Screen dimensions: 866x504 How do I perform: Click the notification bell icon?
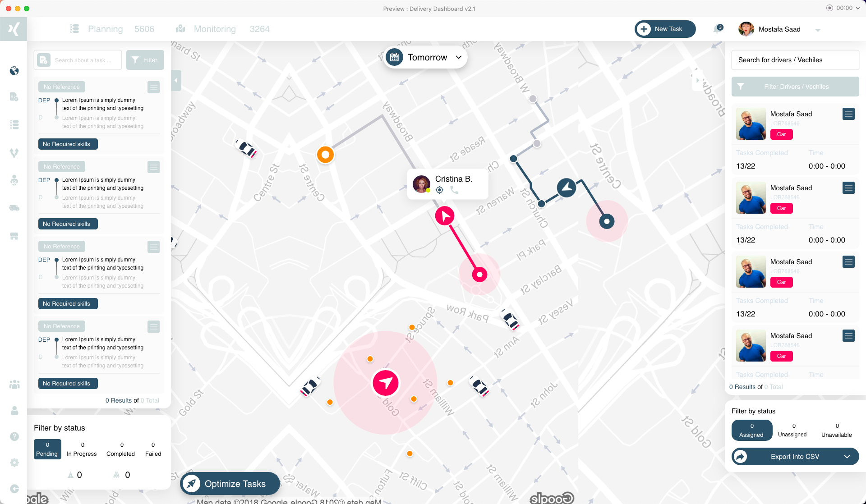point(717,29)
